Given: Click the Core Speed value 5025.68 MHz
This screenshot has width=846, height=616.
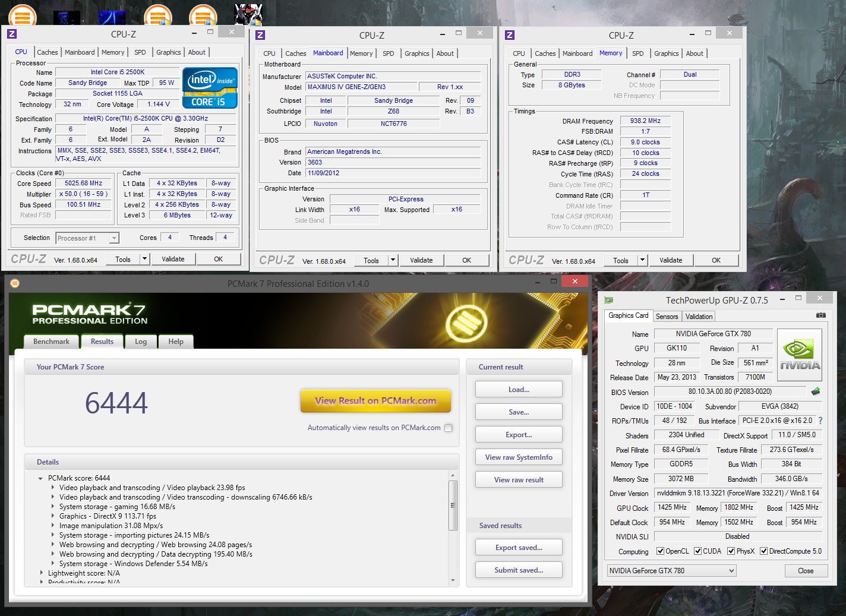Looking at the screenshot, I should [x=84, y=183].
